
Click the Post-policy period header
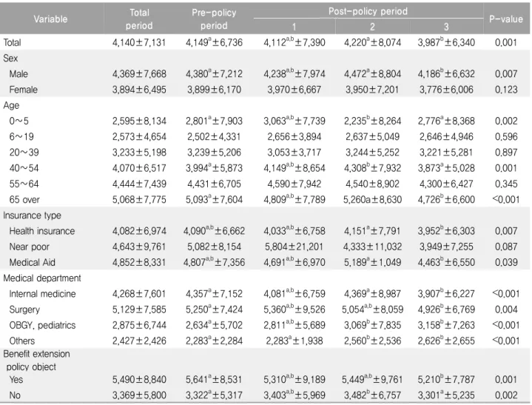[x=368, y=11]
